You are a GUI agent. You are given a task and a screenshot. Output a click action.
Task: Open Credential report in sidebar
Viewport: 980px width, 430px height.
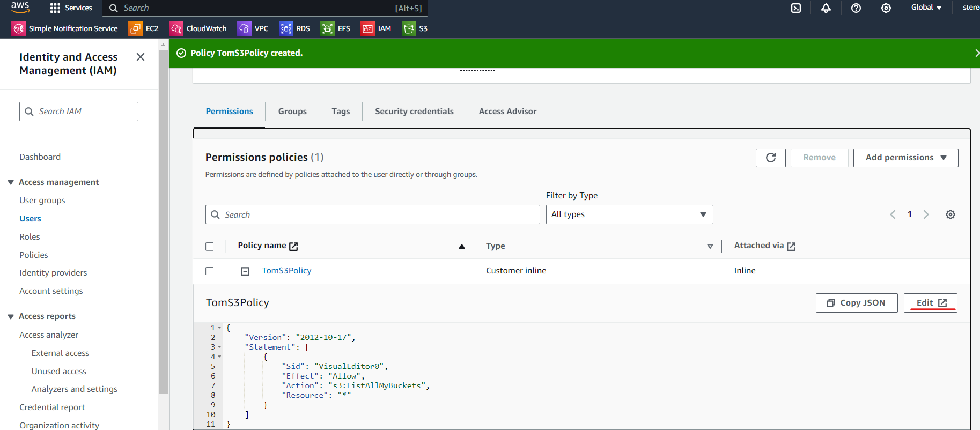[x=52, y=407]
